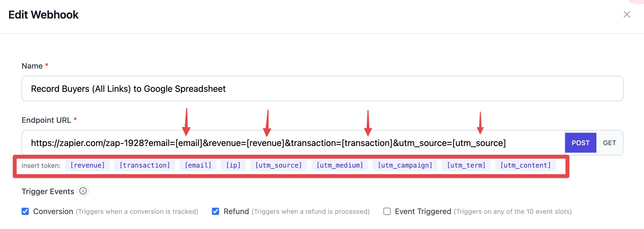644x229 pixels.
Task: Select POST request method
Action: coord(581,143)
